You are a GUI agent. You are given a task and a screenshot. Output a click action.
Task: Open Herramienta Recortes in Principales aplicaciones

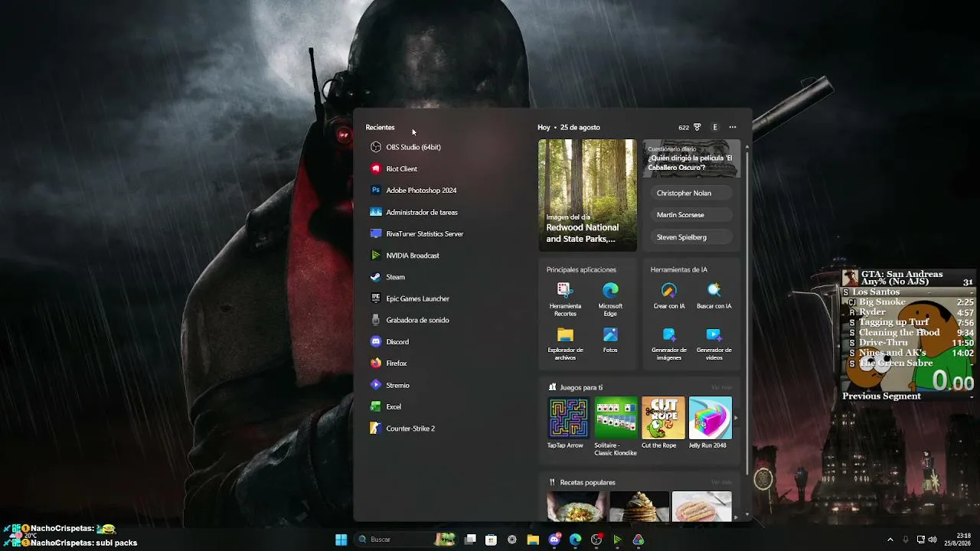click(x=565, y=299)
